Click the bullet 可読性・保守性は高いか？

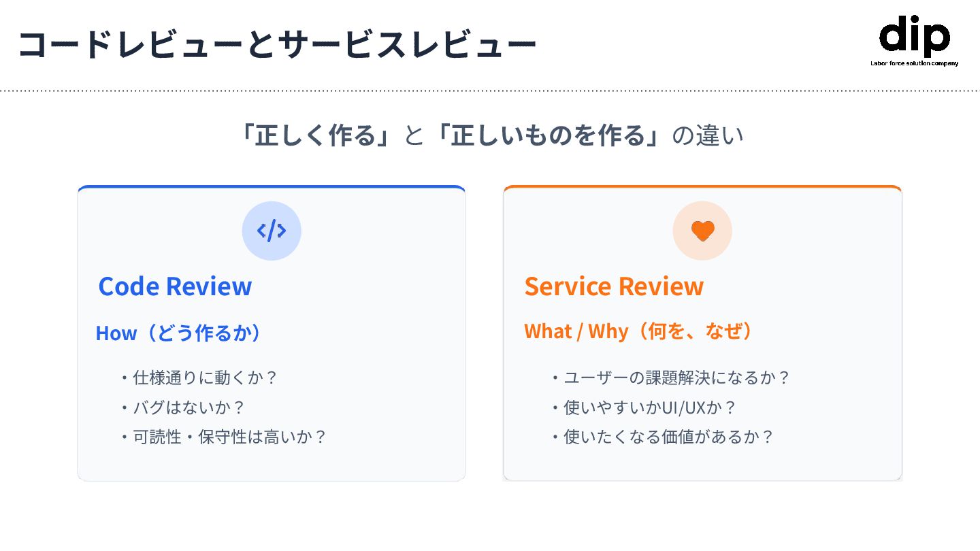[x=223, y=437]
